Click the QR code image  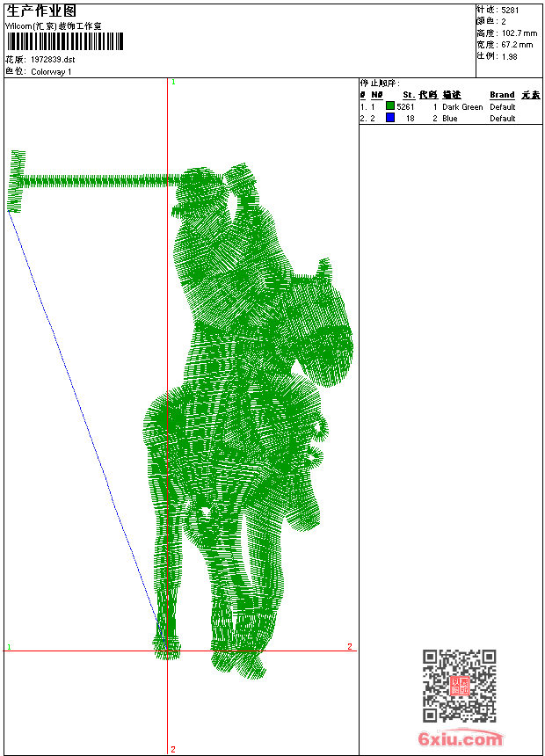point(460,686)
